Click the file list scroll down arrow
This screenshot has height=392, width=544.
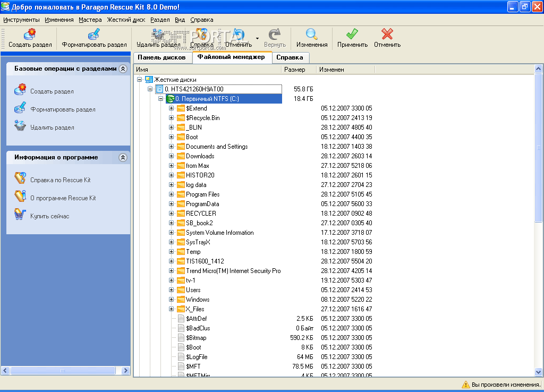pos(538,372)
